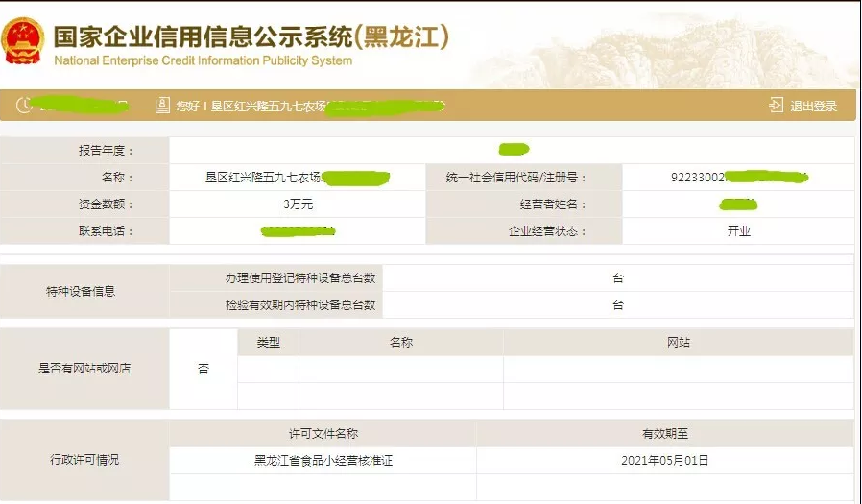Click the national emblem logo

coord(22,40)
